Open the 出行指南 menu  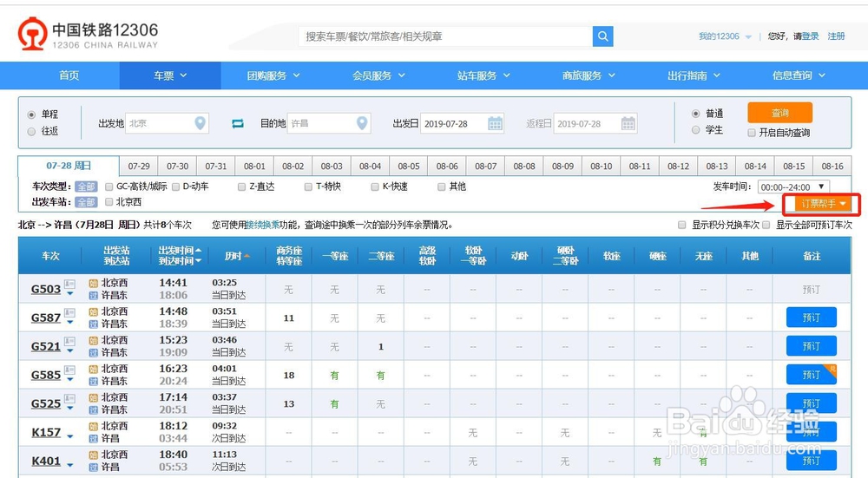[x=694, y=75]
